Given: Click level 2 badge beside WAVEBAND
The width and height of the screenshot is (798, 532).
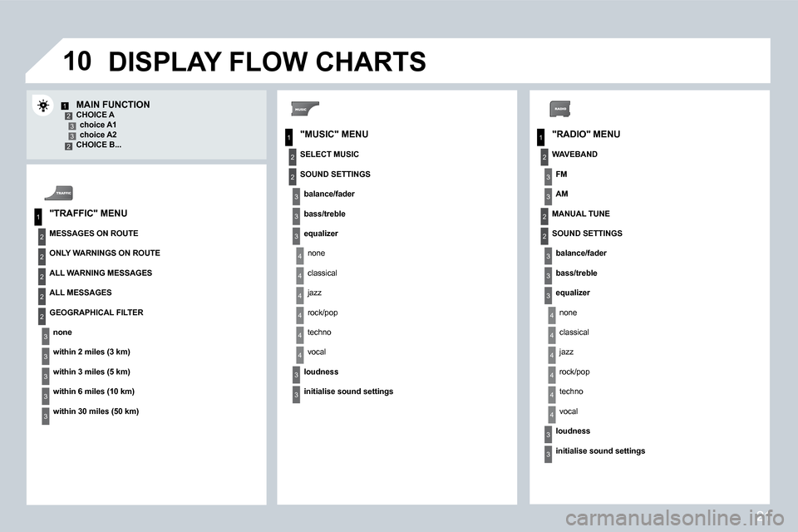Looking at the screenshot, I should point(544,157).
